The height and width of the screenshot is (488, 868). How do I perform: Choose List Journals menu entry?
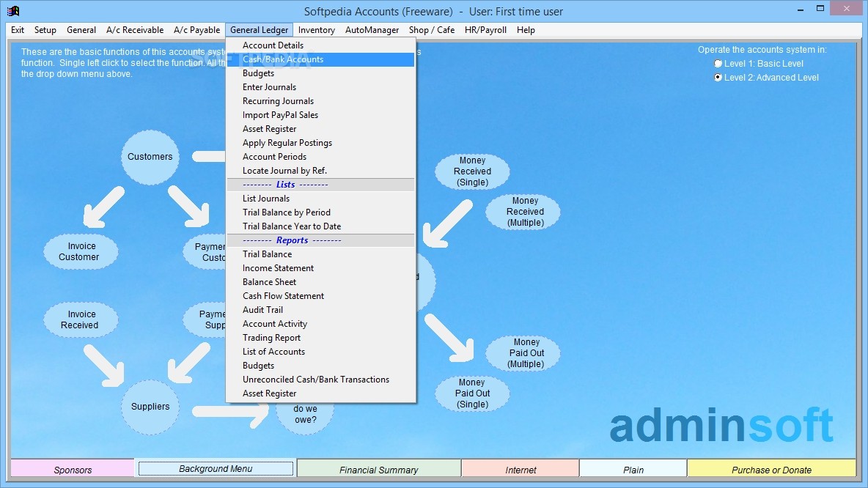pyautogui.click(x=320, y=198)
